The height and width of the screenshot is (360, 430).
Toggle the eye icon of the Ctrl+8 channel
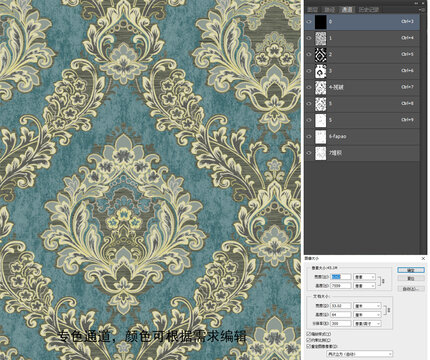tap(309, 104)
